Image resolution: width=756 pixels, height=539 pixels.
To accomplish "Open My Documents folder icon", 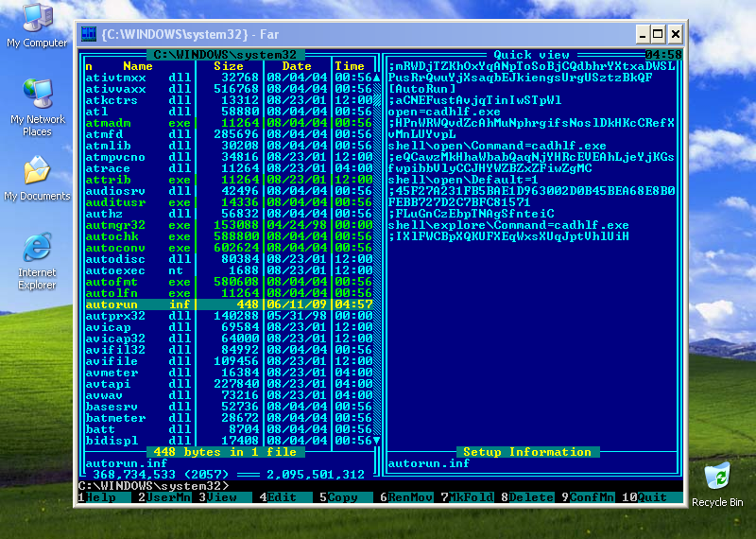I will [37, 178].
